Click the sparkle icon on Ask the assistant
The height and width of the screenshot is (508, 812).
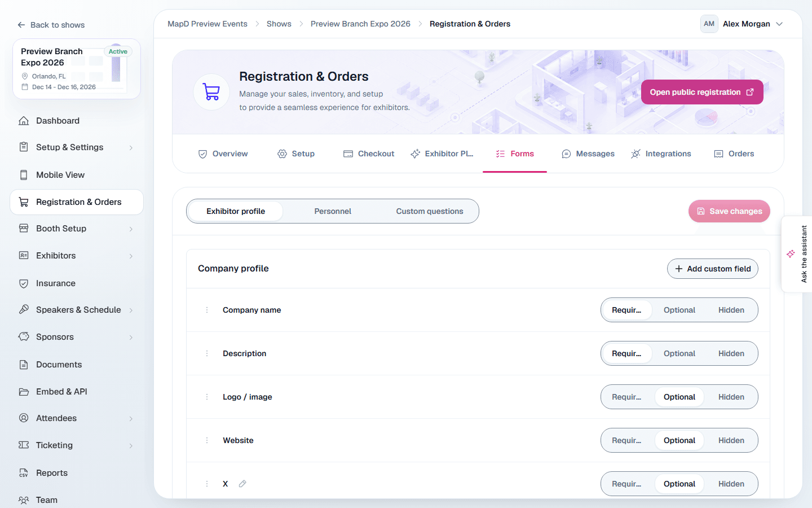(791, 254)
